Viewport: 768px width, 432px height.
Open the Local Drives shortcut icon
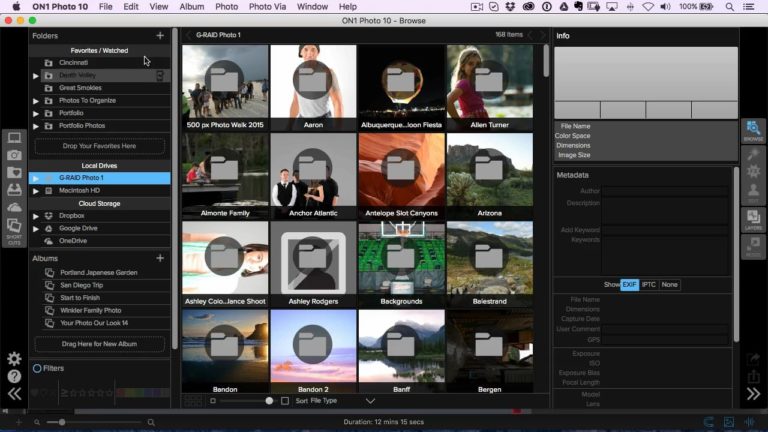pyautogui.click(x=14, y=190)
